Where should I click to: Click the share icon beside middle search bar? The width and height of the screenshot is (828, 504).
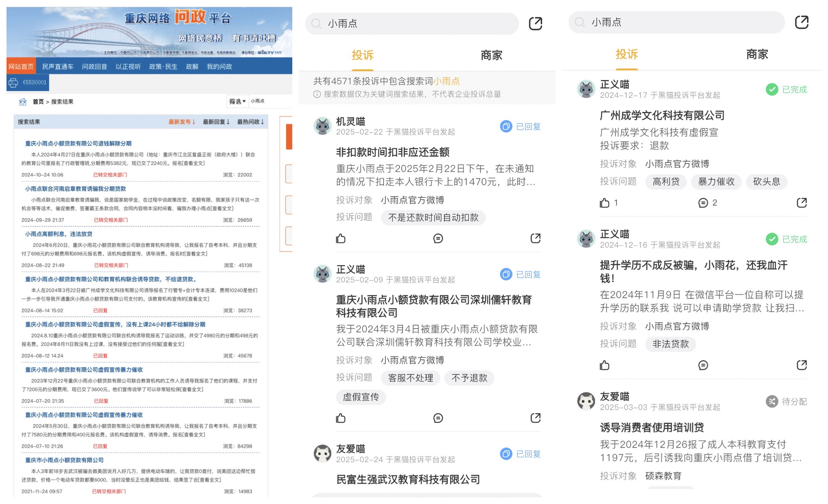tap(535, 24)
